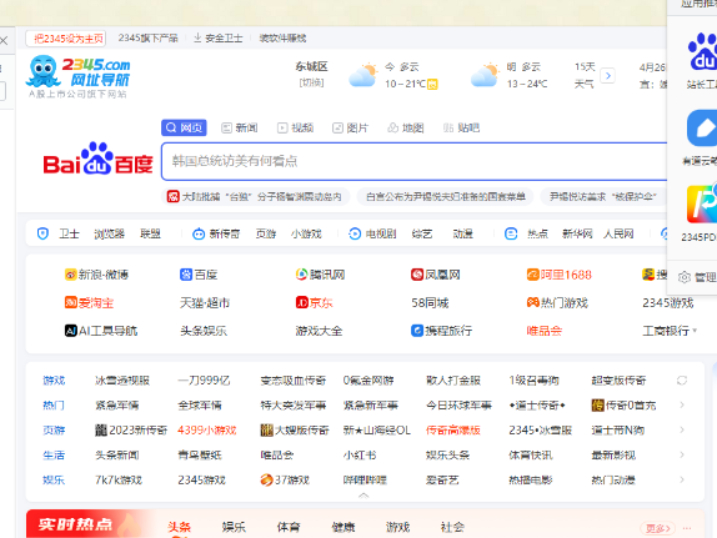The width and height of the screenshot is (717, 538).
Task: Open 2345旗下产品 link
Action: pyautogui.click(x=148, y=38)
